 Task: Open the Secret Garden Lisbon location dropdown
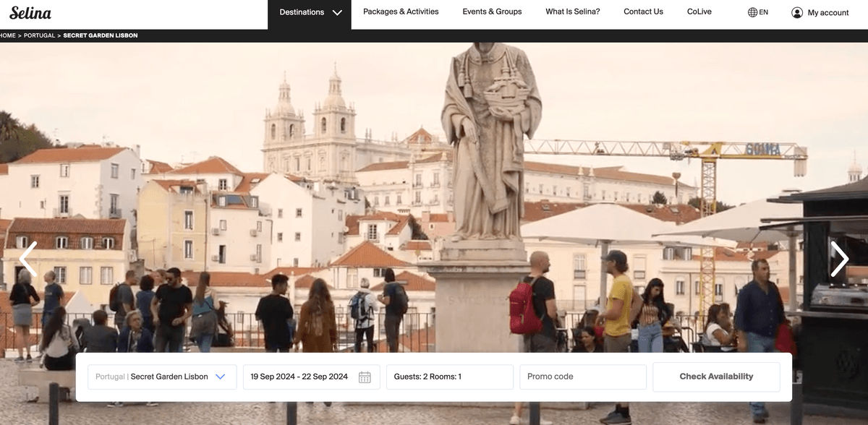tap(162, 377)
